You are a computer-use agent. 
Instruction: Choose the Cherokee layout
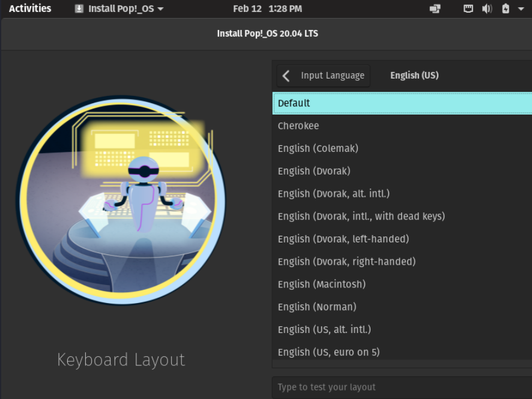(402, 126)
